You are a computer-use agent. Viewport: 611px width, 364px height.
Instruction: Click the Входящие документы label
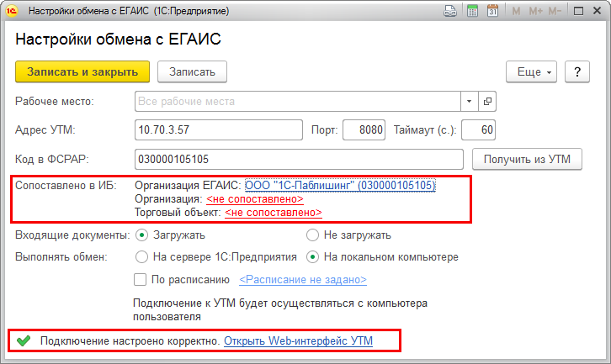pos(72,235)
